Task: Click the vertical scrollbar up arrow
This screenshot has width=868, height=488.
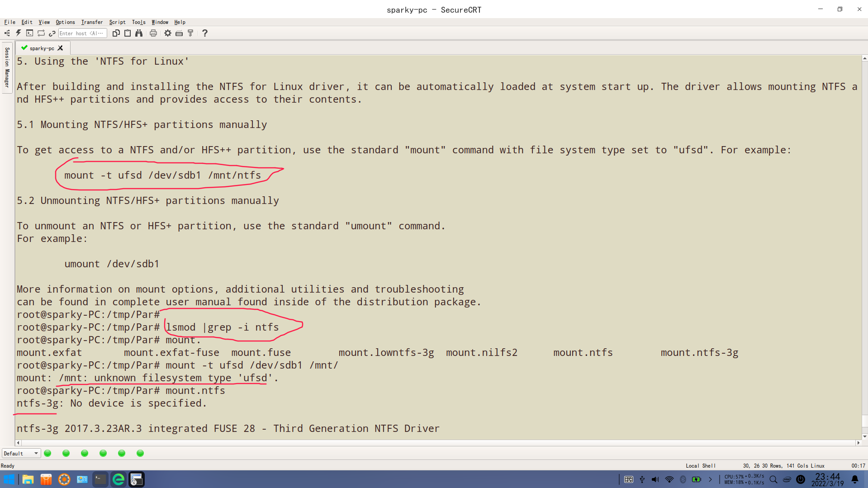Action: [x=864, y=58]
